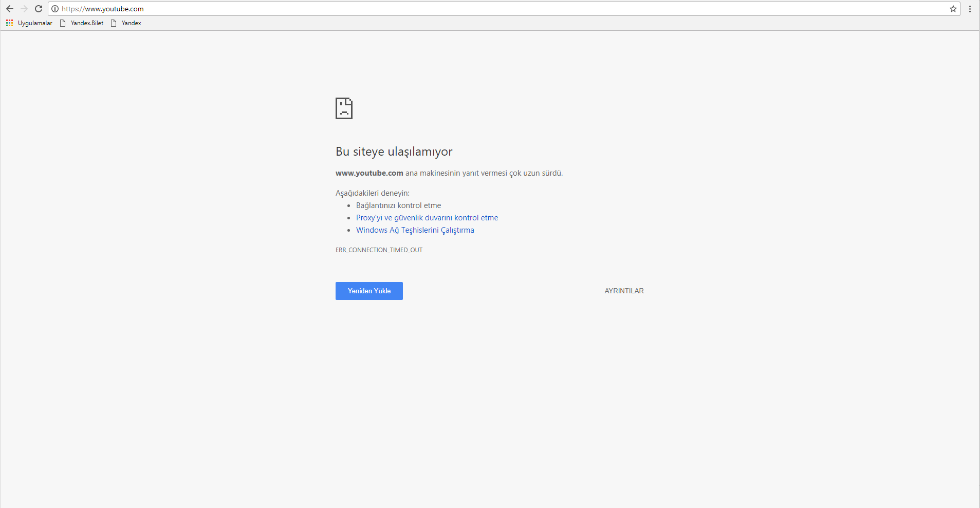Expand AYRINTILAR for error details
980x508 pixels.
[x=624, y=291]
